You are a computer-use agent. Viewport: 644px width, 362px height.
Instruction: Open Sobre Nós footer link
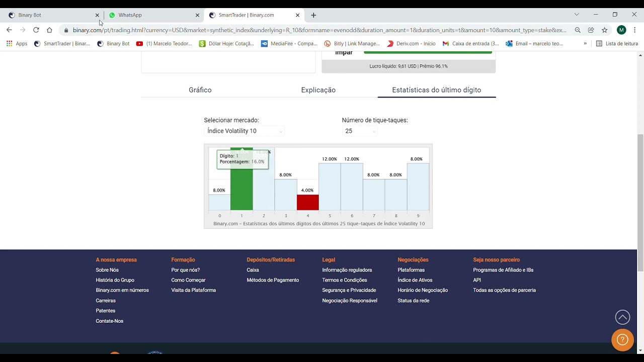point(107,270)
